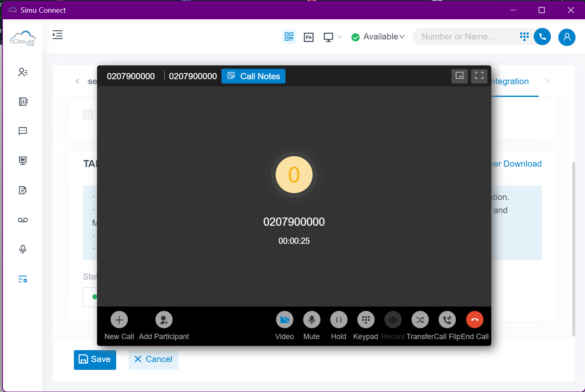Click the Save button
Viewport: 585px width, 392px height.
pos(95,360)
